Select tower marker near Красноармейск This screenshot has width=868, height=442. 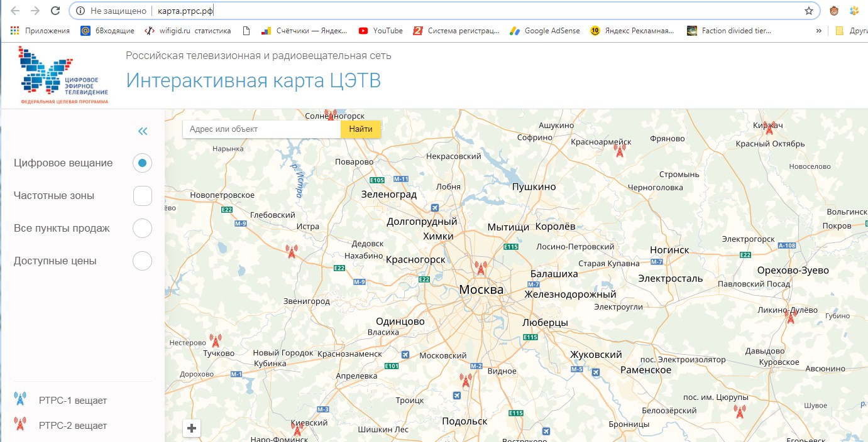pyautogui.click(x=620, y=151)
